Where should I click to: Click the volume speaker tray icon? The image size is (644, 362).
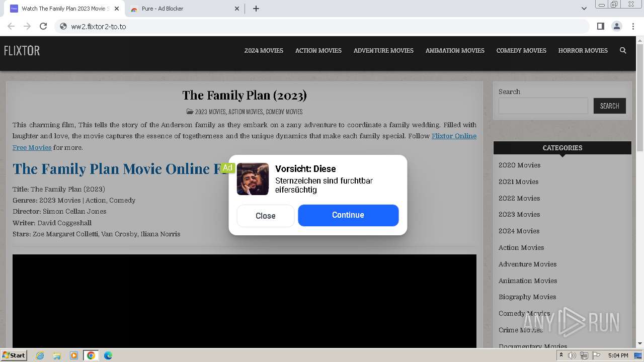point(572,355)
